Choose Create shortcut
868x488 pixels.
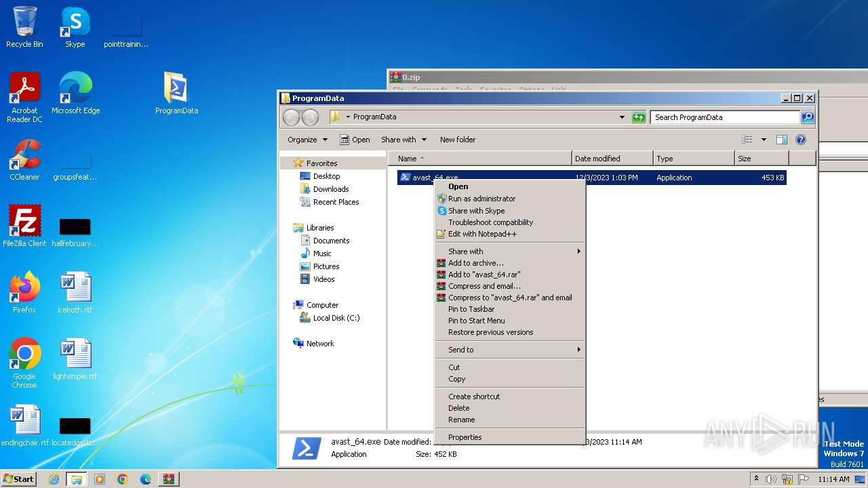pos(510,396)
